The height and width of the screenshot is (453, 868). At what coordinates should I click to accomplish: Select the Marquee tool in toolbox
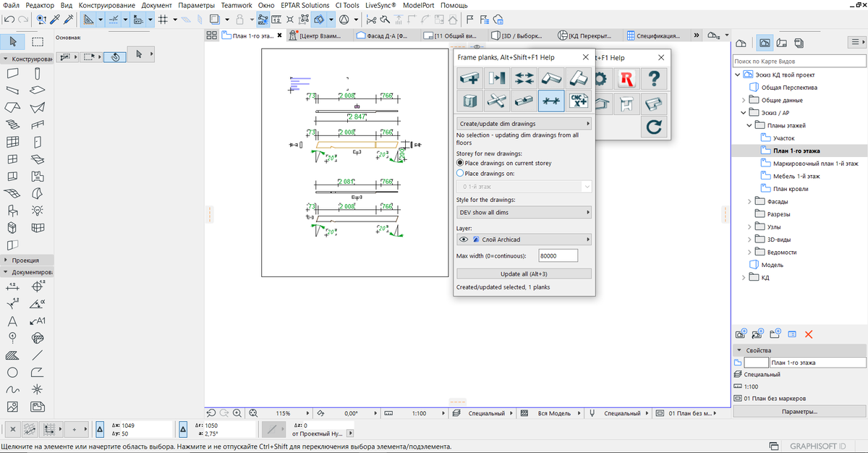38,41
